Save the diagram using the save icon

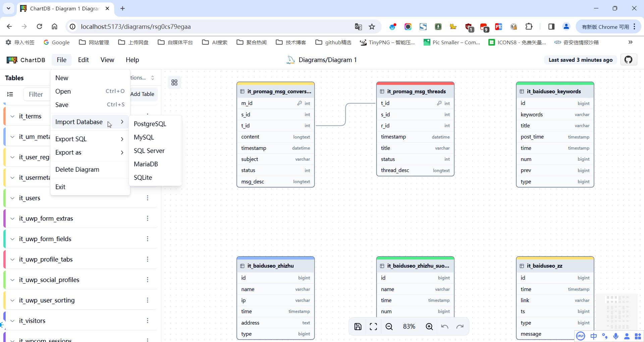[358, 326]
